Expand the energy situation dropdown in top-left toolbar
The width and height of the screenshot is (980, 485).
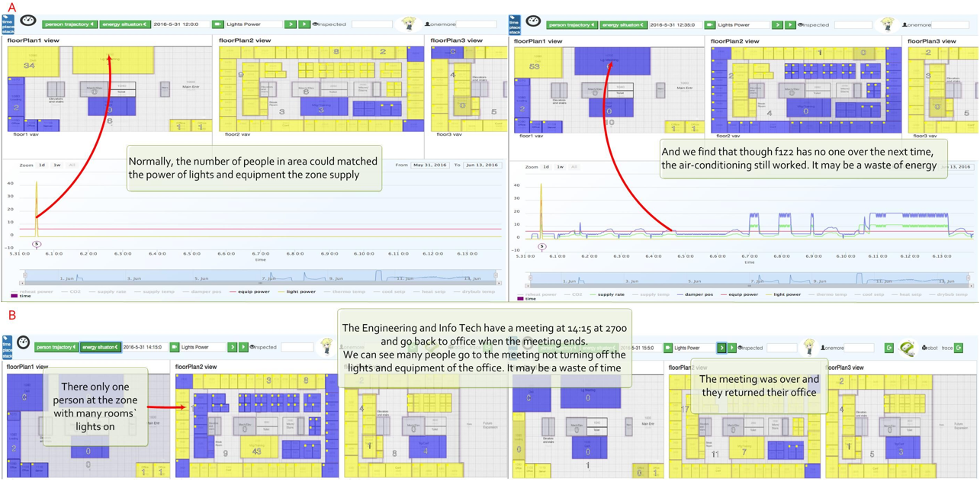pyautogui.click(x=124, y=24)
